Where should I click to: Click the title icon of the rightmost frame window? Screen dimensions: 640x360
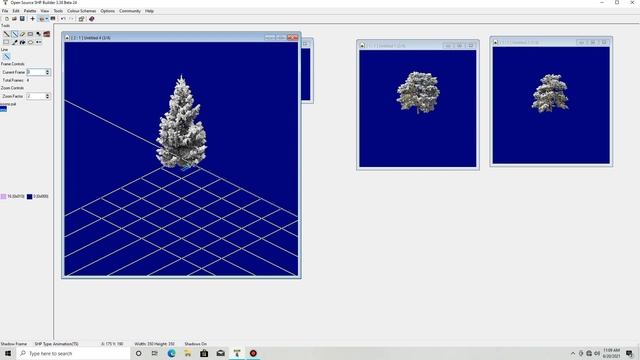pyautogui.click(x=496, y=42)
